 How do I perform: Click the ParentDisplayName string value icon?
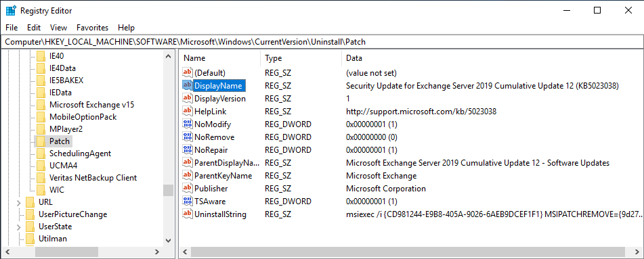(x=188, y=162)
